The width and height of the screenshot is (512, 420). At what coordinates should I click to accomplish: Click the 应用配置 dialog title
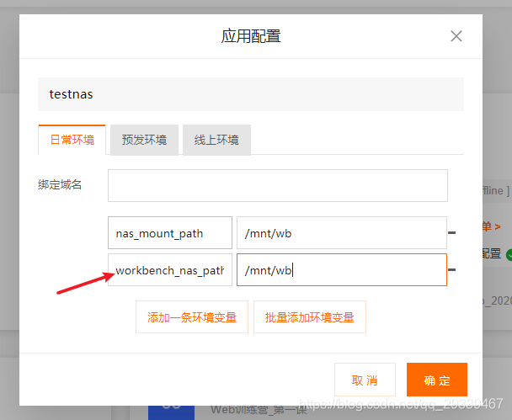[x=251, y=36]
